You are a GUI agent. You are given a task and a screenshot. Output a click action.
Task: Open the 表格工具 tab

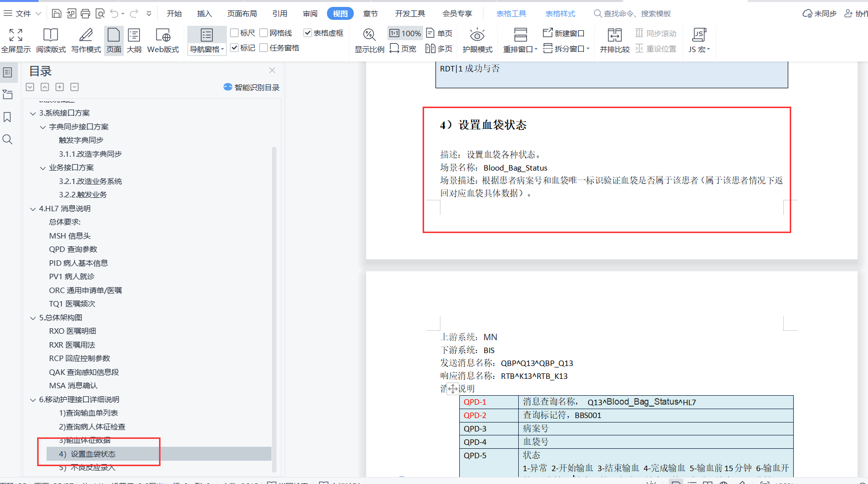tap(511, 13)
